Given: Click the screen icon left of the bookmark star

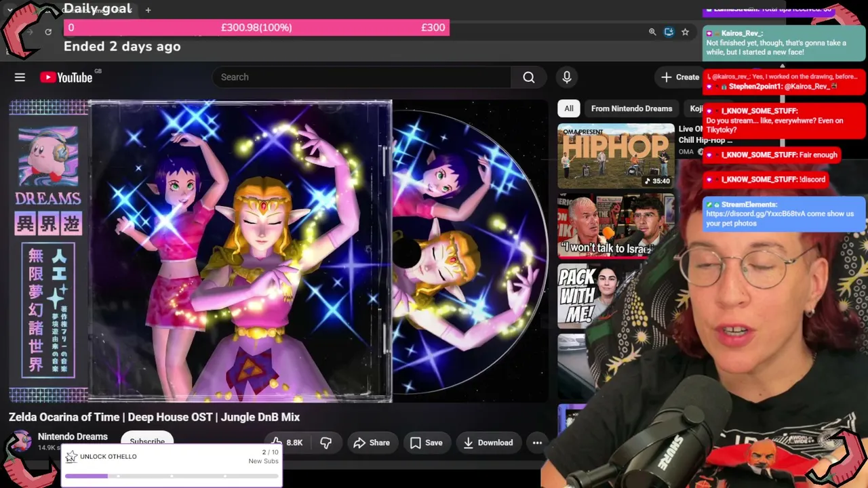Looking at the screenshot, I should (x=669, y=32).
